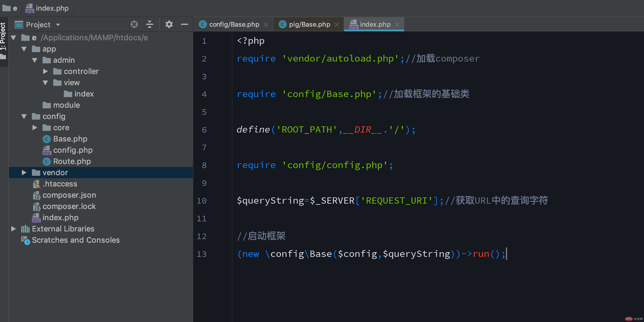Switch to config/Base.php tab
This screenshot has height=322, width=644.
[234, 24]
